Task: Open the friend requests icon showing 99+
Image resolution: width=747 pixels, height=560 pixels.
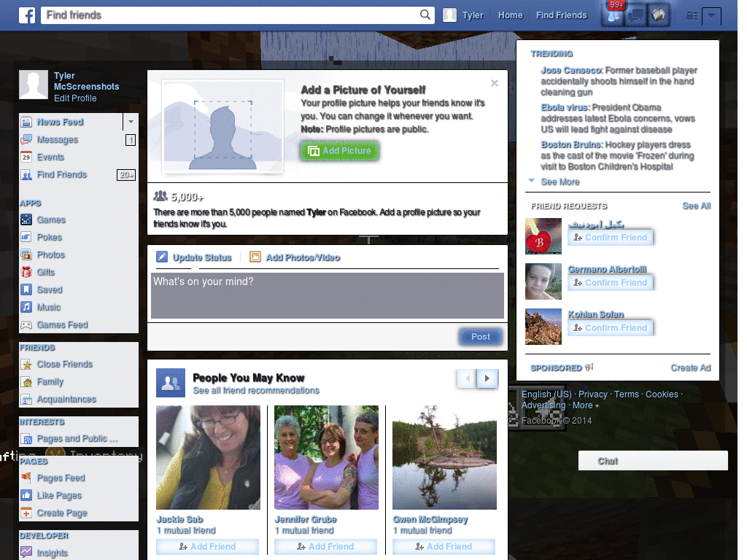Action: [x=613, y=15]
